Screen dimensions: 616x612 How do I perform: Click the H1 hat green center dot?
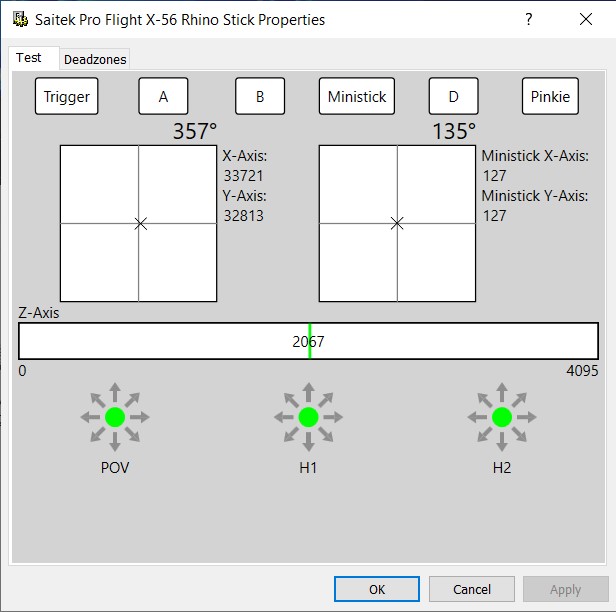(x=308, y=417)
